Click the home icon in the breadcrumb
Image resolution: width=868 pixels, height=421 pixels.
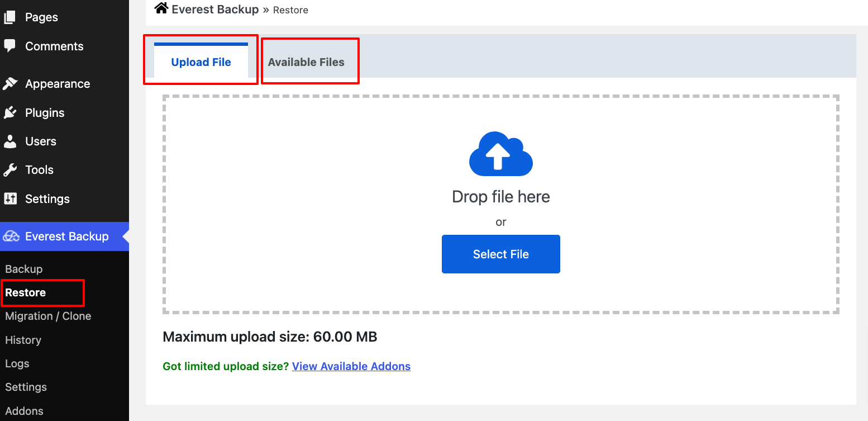pos(160,8)
